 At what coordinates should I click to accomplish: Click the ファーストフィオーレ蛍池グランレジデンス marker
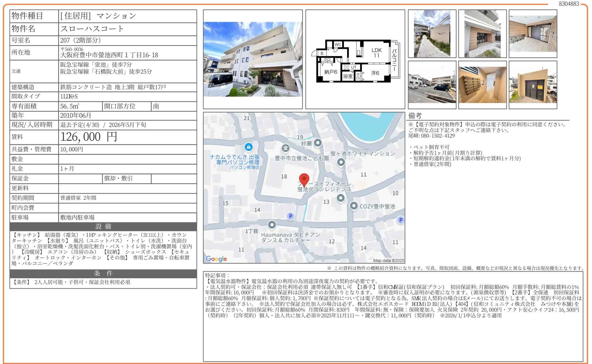pyautogui.click(x=341, y=198)
